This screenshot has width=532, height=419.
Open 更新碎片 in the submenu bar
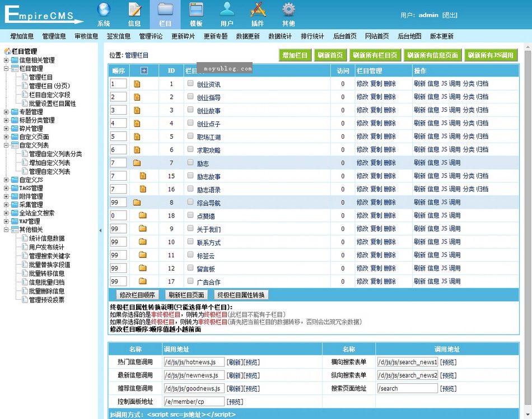tap(183, 36)
